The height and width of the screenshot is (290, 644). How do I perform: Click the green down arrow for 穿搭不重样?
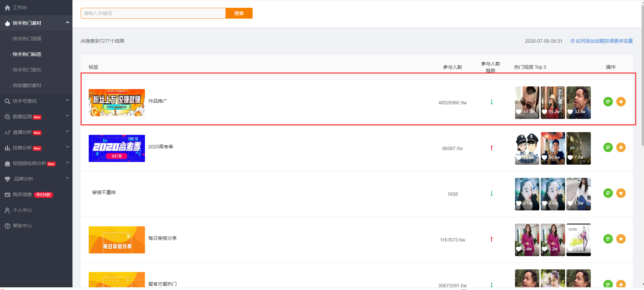tap(492, 193)
